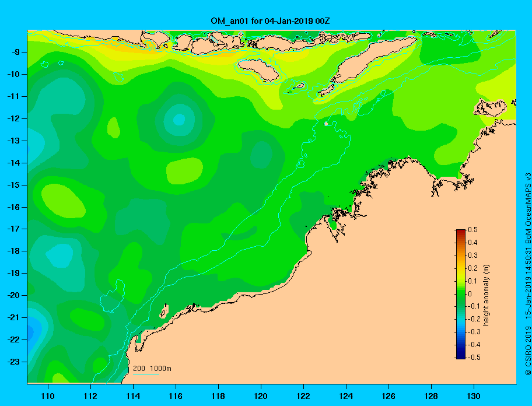Click latitude label -16 on left axis
This screenshot has width=532, height=406.
pyautogui.click(x=13, y=207)
